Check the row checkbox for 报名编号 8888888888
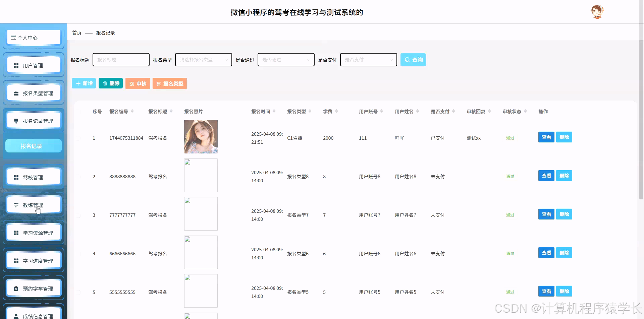 coord(78,176)
